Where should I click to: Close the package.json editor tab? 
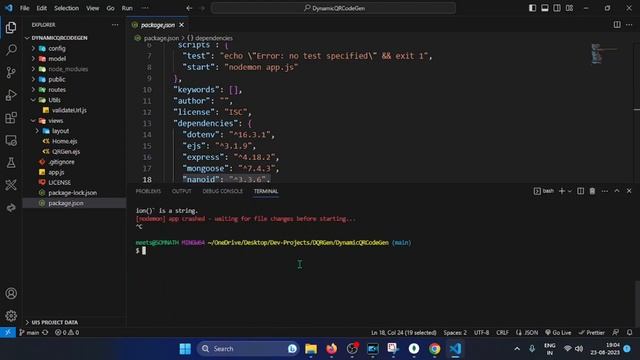tap(182, 25)
